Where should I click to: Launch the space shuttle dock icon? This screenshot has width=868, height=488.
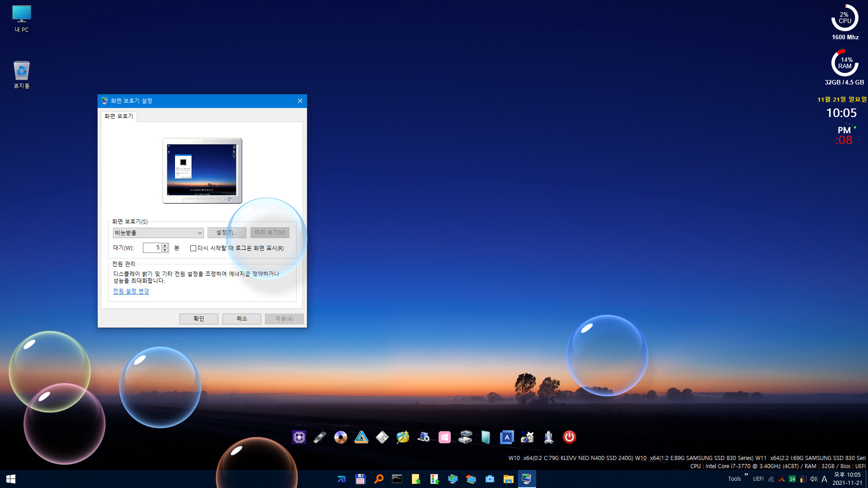548,437
